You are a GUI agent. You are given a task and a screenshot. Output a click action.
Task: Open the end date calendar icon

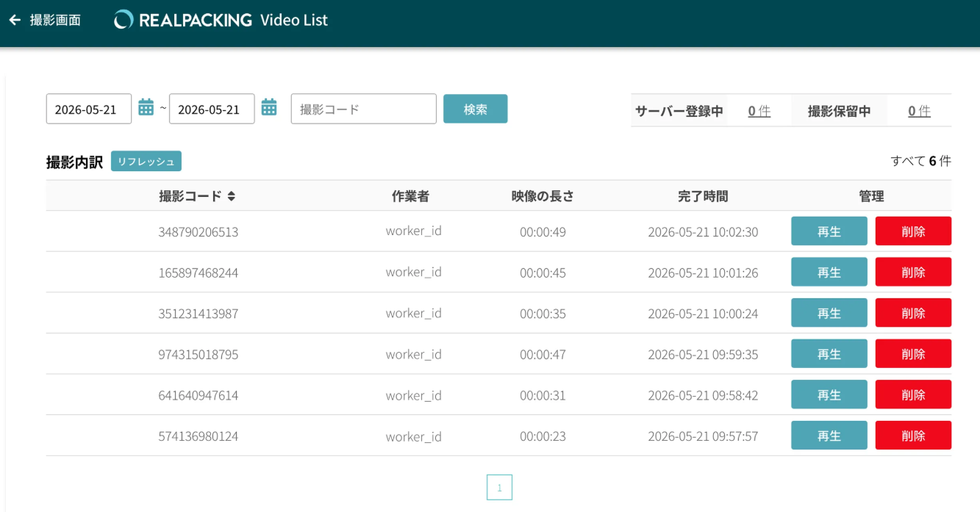point(269,108)
